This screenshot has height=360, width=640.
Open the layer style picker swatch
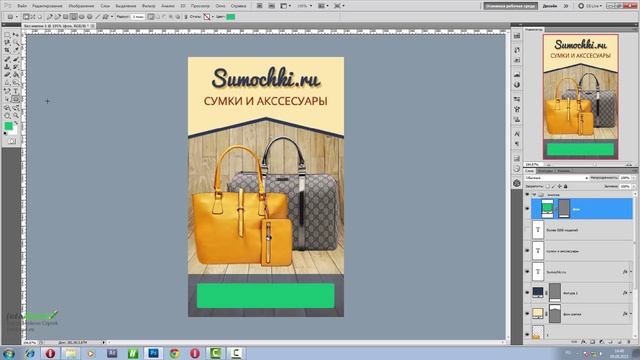coord(207,17)
